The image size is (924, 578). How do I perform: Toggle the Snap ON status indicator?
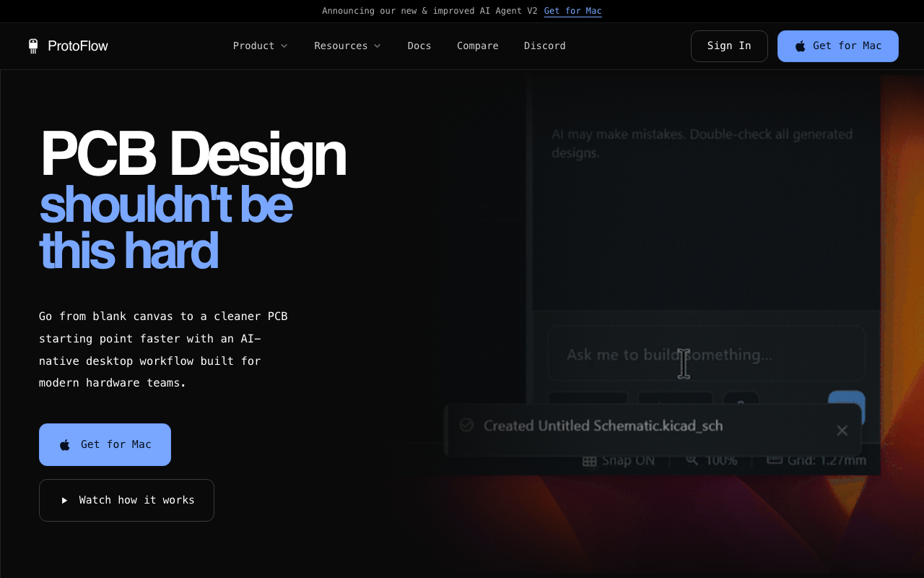pos(619,460)
